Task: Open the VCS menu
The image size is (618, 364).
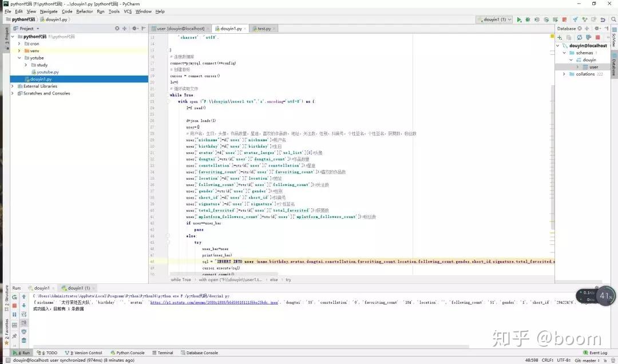Action: pyautogui.click(x=128, y=11)
